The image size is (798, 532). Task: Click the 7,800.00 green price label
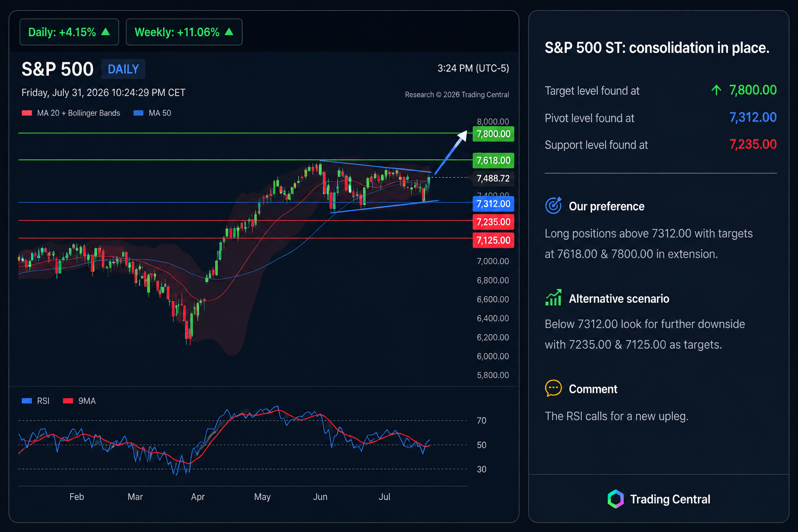[493, 134]
